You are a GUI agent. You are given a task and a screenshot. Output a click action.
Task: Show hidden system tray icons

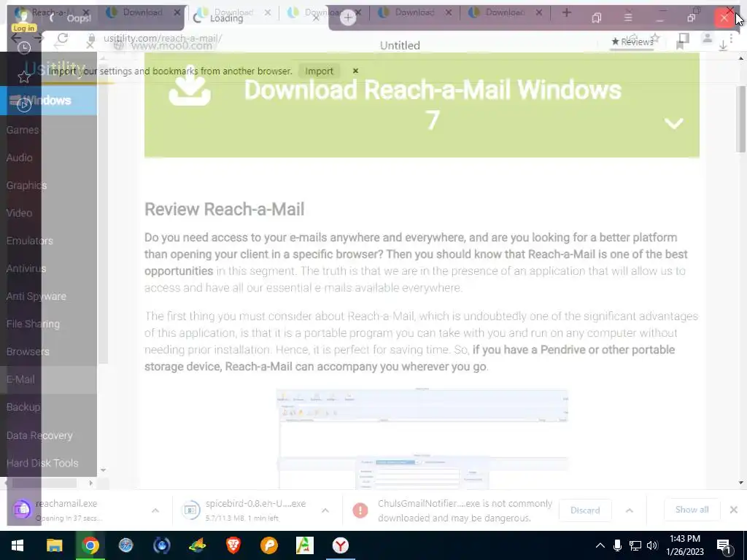click(600, 545)
